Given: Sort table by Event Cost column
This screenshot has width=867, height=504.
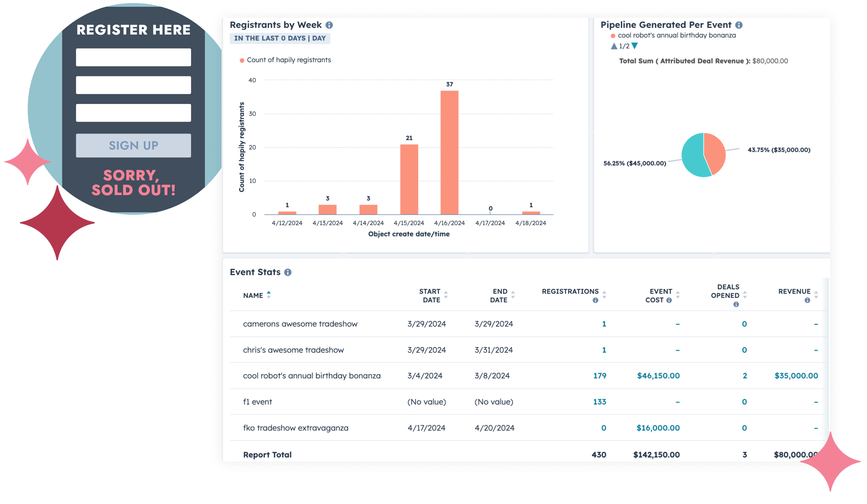Looking at the screenshot, I should click(678, 295).
